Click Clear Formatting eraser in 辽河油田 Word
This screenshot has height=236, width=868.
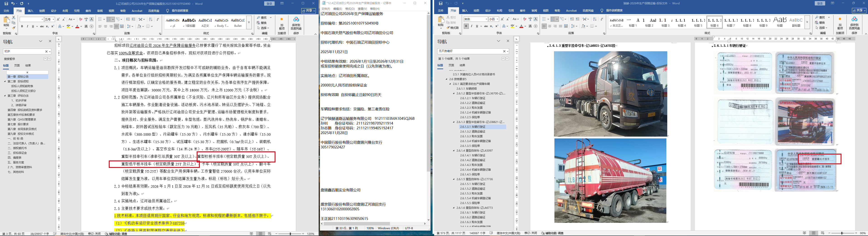tap(80, 19)
